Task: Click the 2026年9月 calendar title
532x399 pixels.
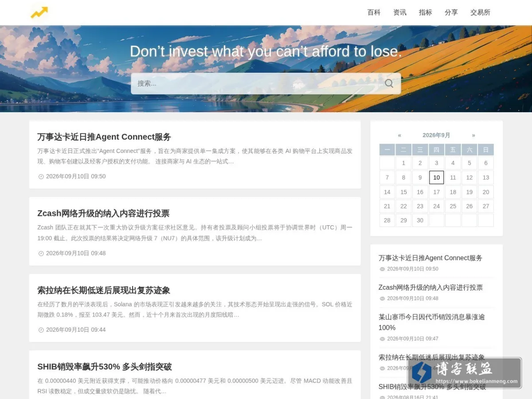Action: pyautogui.click(x=436, y=135)
